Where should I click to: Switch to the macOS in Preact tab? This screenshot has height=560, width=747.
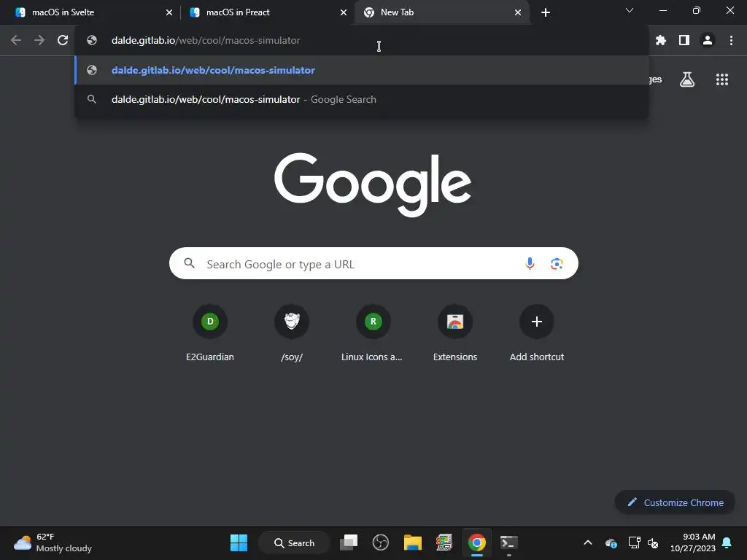pyautogui.click(x=267, y=12)
